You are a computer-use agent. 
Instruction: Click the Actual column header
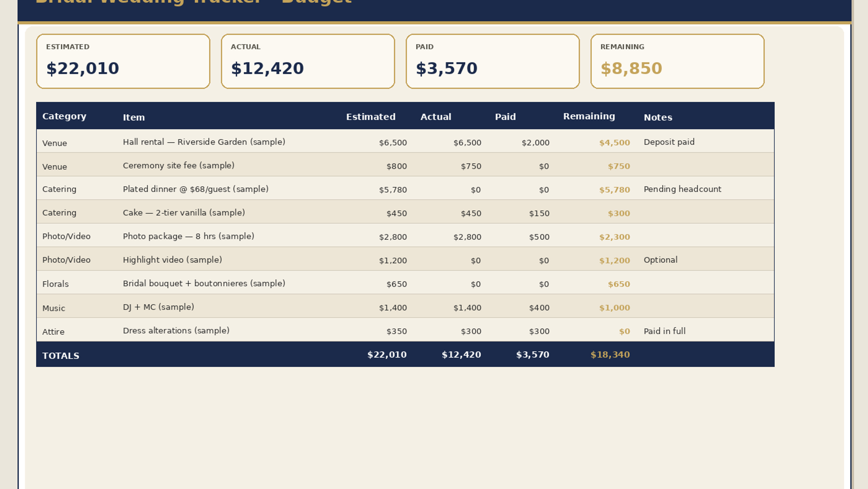(x=436, y=117)
